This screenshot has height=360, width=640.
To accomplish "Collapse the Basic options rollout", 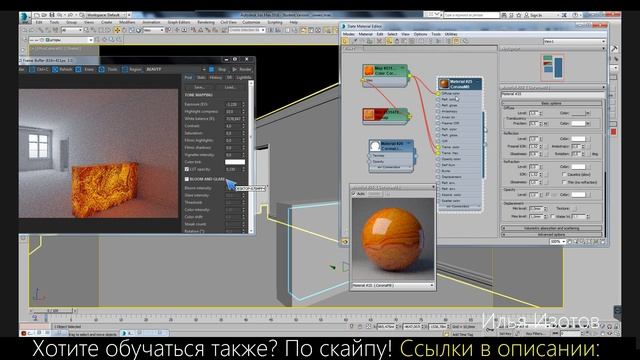I will coord(552,103).
